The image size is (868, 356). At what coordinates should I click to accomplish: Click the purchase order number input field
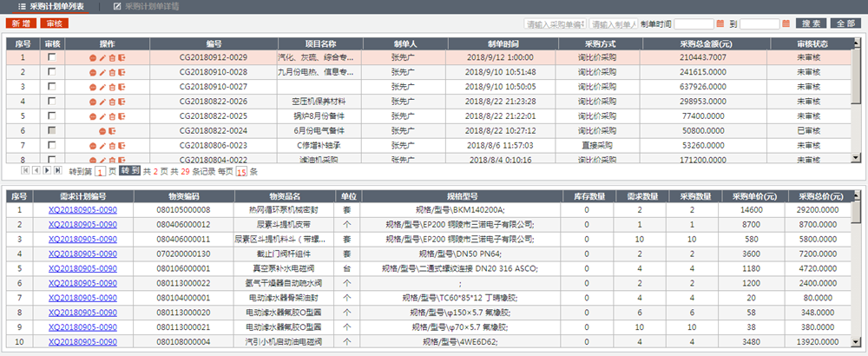pos(554,23)
